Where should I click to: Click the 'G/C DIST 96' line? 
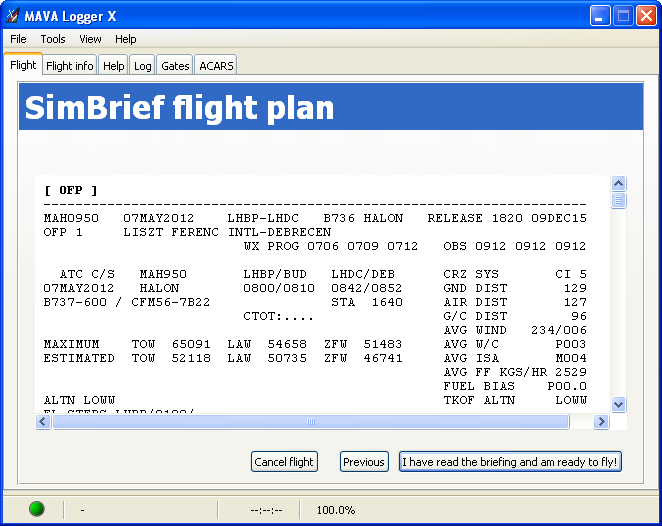tap(515, 316)
